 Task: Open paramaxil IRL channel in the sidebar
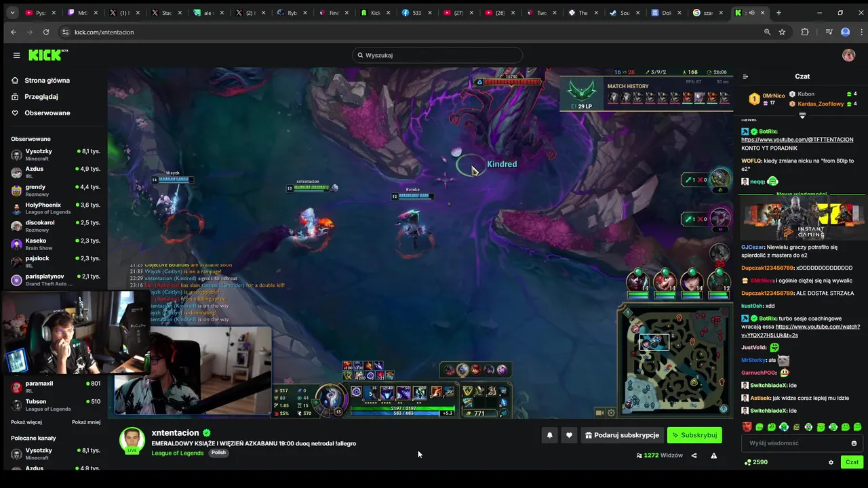56,387
